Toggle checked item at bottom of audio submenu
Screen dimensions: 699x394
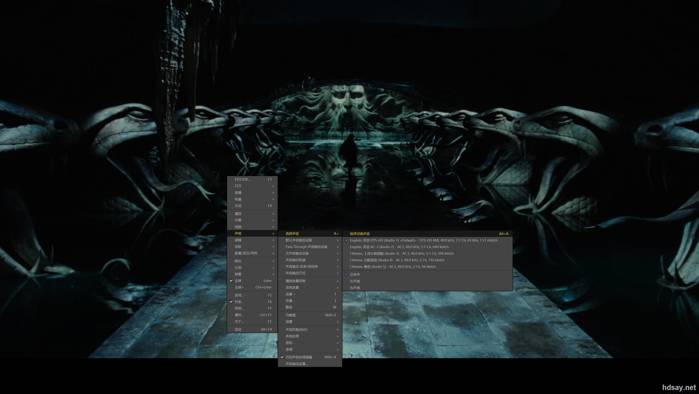(x=310, y=357)
